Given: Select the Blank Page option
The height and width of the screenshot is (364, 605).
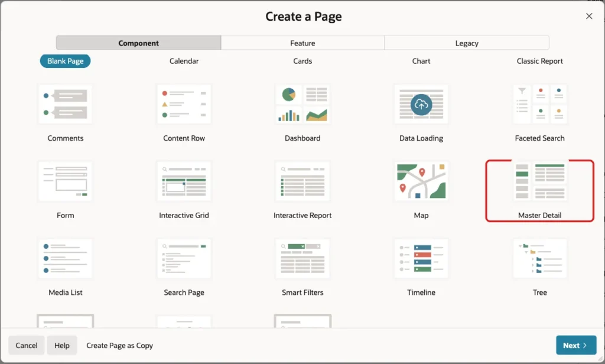Looking at the screenshot, I should (65, 61).
